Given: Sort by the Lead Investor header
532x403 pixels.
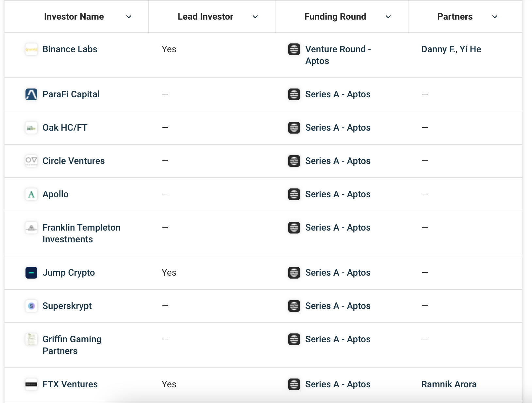Looking at the screenshot, I should click(x=206, y=17).
